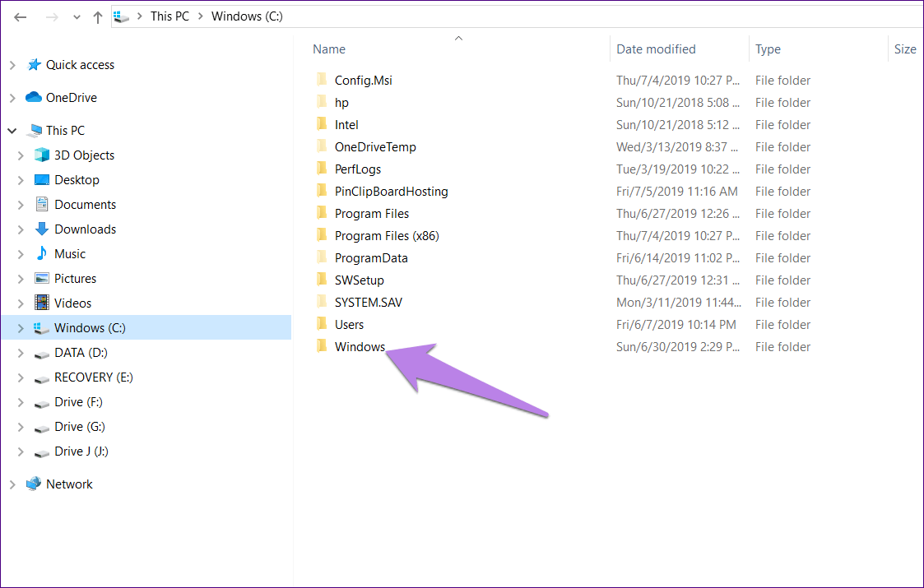Click the This PC computer icon
This screenshot has width=924, height=588.
(x=35, y=130)
